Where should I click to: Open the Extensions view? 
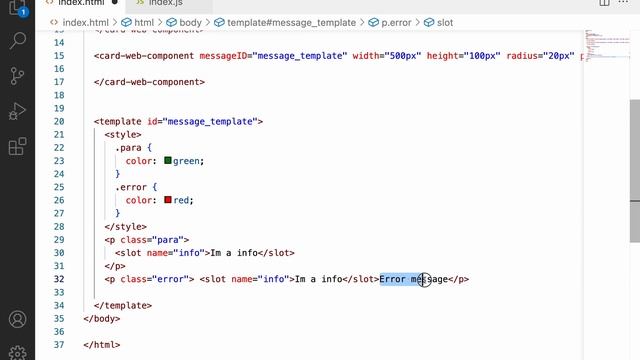(18, 146)
